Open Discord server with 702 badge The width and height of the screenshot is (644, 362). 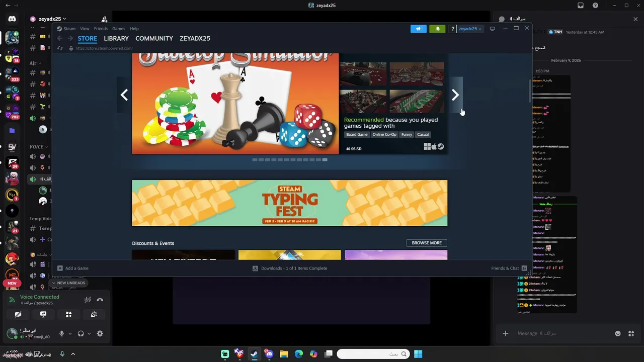tap(12, 113)
